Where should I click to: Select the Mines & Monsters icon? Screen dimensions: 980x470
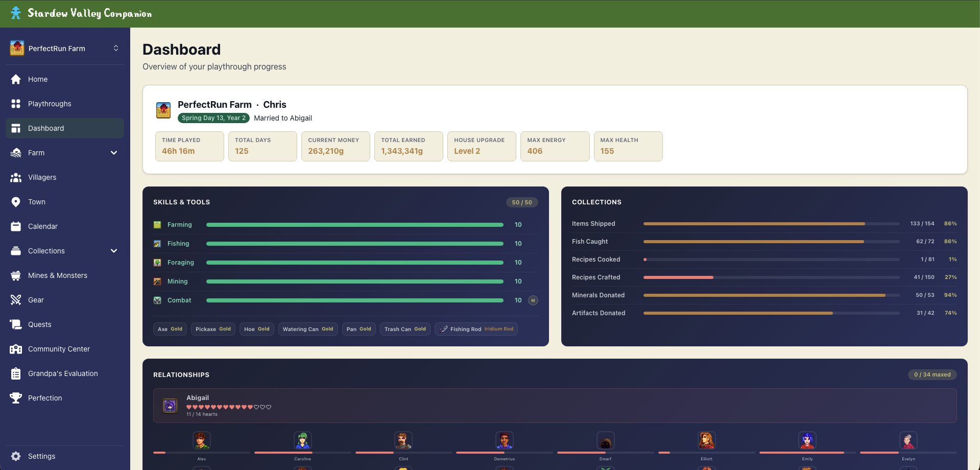[x=16, y=275]
